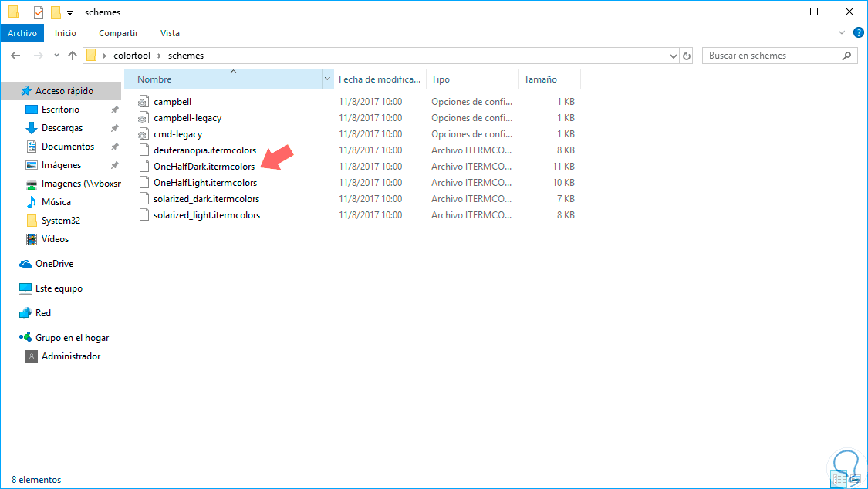Open Documentos in the navigation pane
The image size is (868, 489).
click(x=68, y=147)
